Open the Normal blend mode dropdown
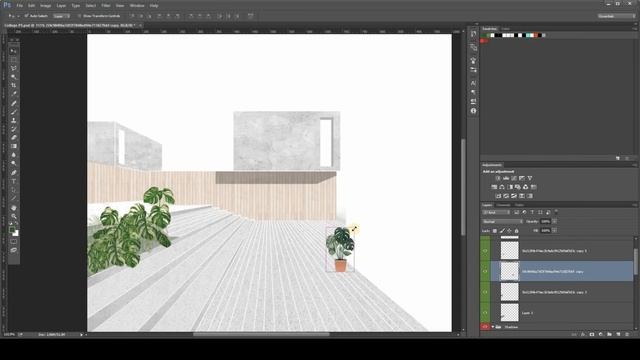This screenshot has height=360, width=640. click(502, 221)
